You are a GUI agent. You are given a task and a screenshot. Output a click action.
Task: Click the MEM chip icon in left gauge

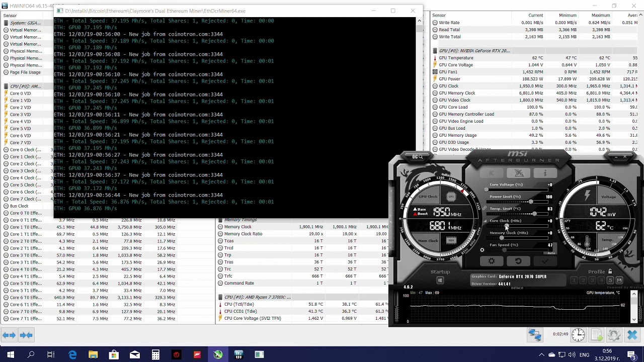(451, 240)
